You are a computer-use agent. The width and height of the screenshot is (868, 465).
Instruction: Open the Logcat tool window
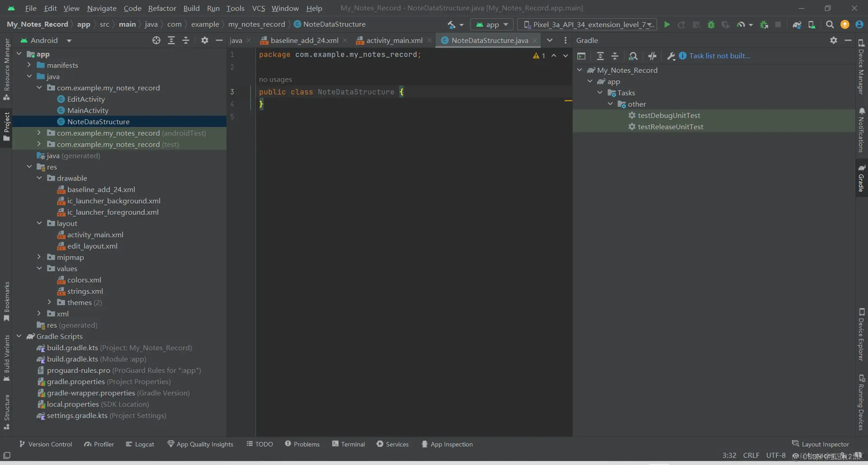click(x=140, y=444)
